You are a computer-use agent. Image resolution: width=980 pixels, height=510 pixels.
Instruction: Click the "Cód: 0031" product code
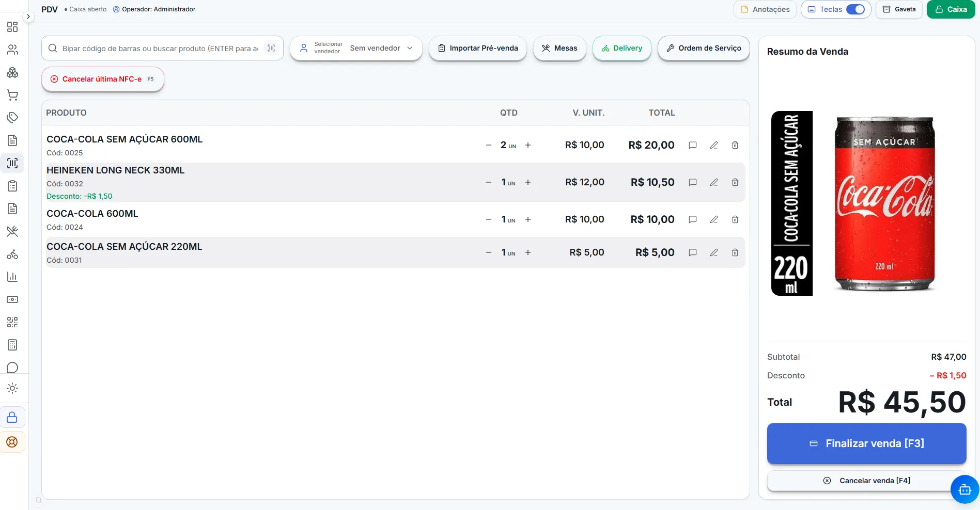(x=64, y=260)
